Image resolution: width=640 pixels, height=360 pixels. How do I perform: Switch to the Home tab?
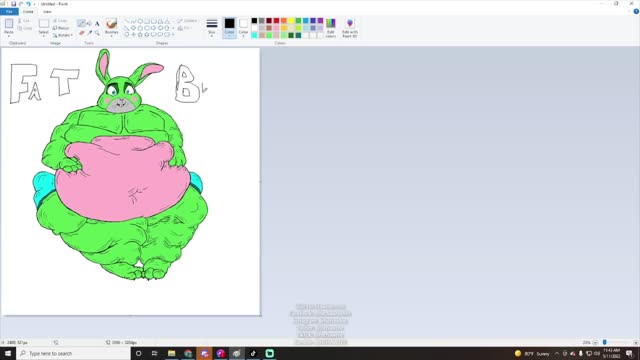(x=28, y=11)
